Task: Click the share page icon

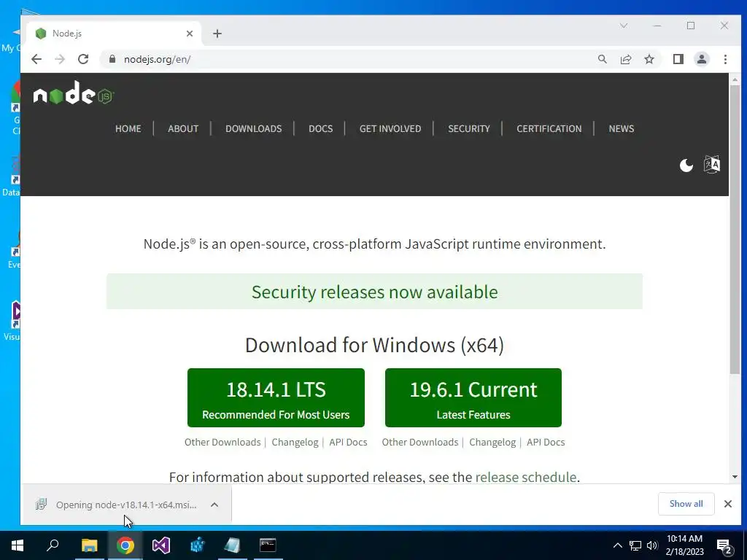Action: [625, 59]
